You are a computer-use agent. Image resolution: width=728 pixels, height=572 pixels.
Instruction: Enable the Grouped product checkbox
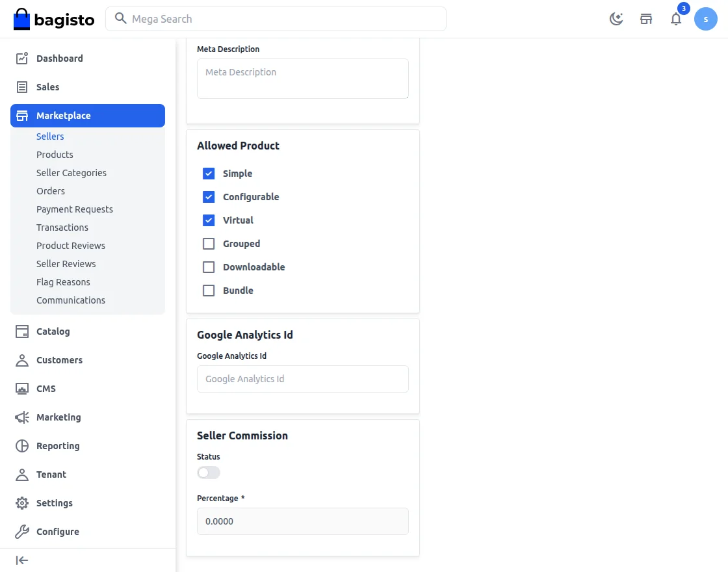pos(209,244)
